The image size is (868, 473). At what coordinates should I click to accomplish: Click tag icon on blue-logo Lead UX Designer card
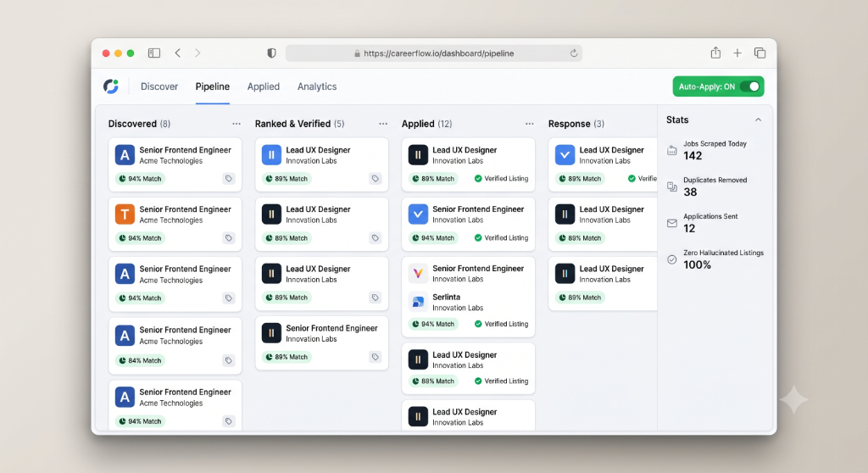click(x=376, y=179)
